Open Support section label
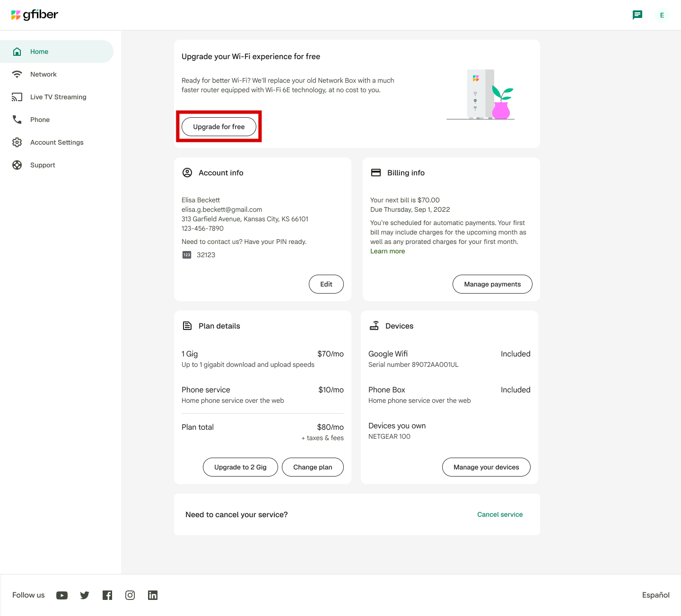 [x=43, y=165]
